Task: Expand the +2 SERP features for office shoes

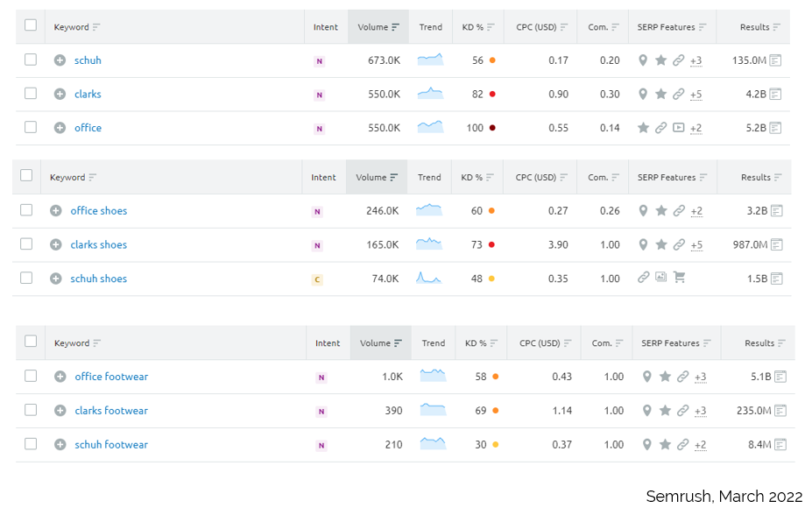Action: point(696,211)
